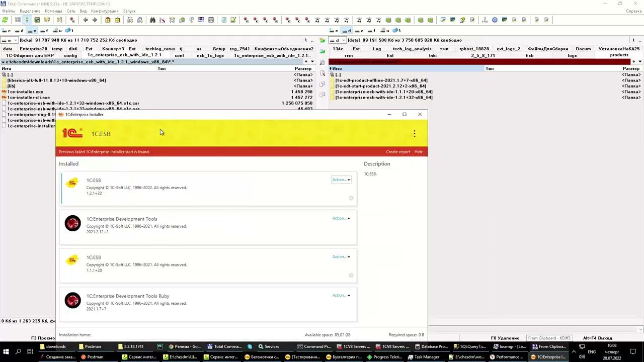This screenshot has width=644, height=362.
Task: Open Action dropdown for Enterprise Development Tools 2021.2.12+2
Action: [x=341, y=218]
